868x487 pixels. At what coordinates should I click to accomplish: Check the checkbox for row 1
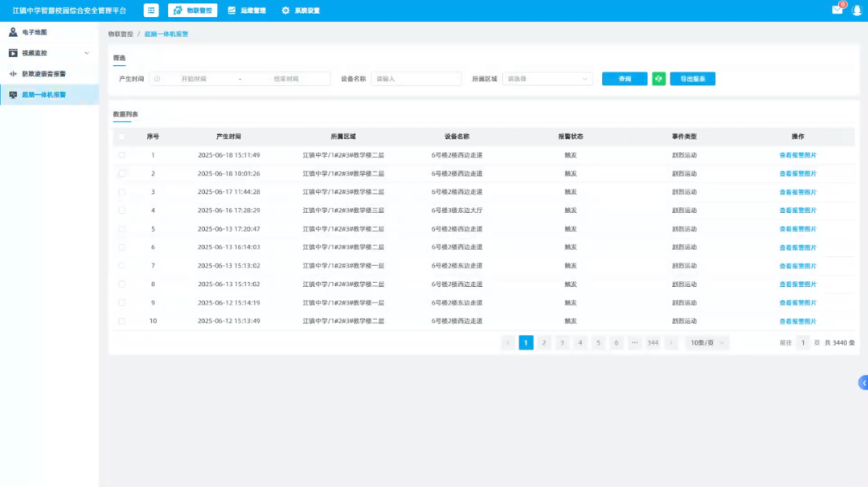pos(121,155)
